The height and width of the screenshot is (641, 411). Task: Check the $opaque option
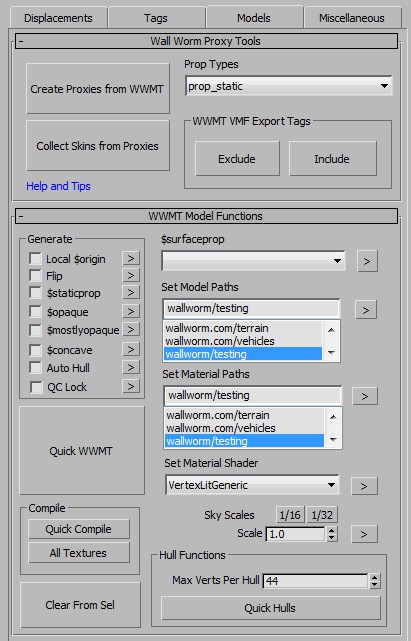pyautogui.click(x=36, y=312)
